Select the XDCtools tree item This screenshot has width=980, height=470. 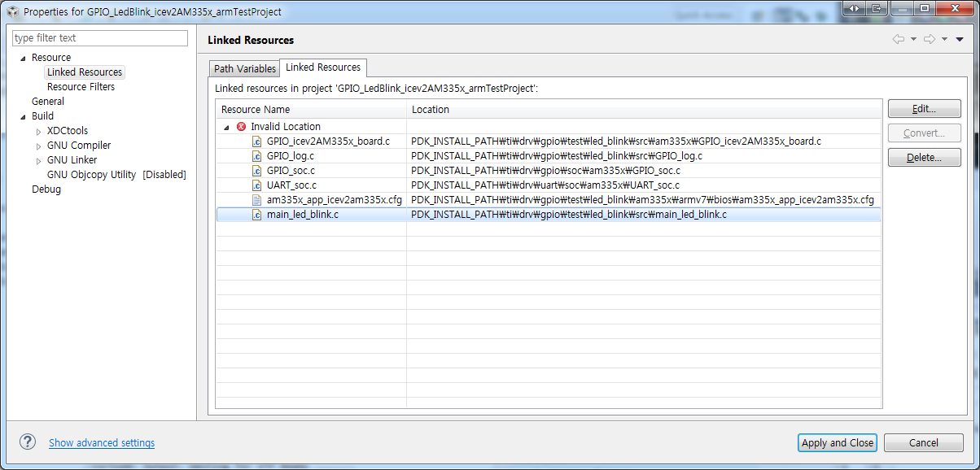(x=68, y=131)
